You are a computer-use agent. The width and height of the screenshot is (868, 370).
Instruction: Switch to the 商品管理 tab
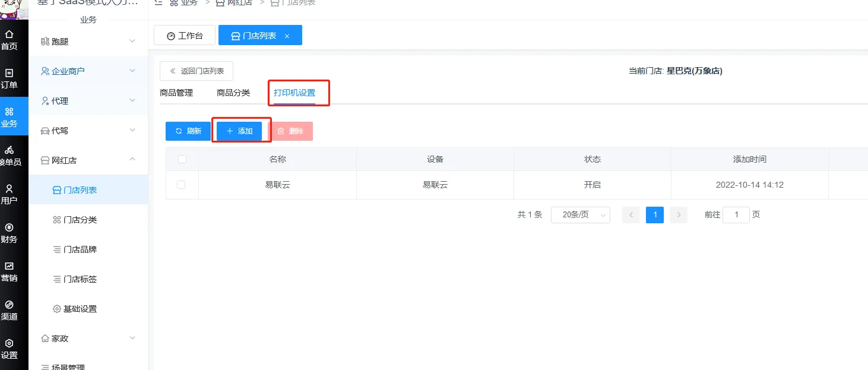pos(176,93)
